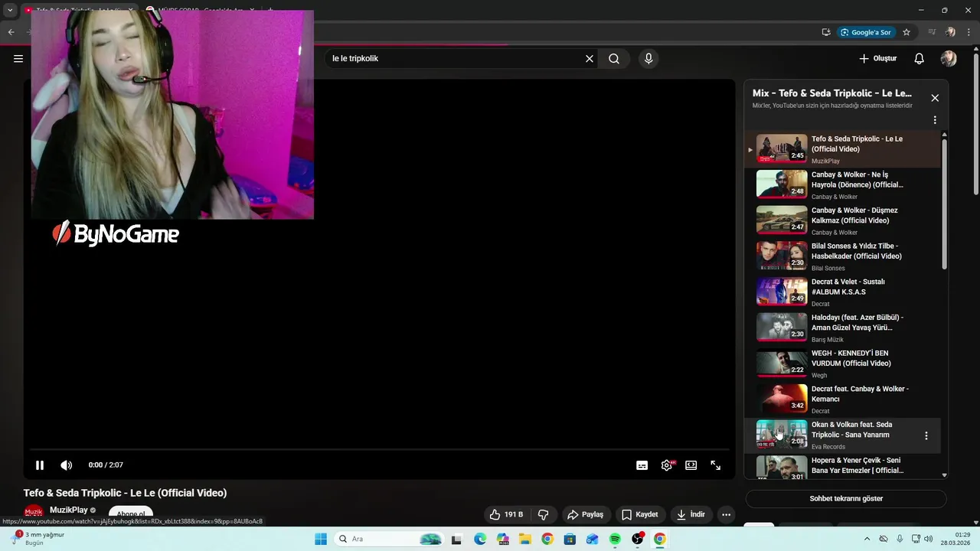
Task: Close the first YouTube tab
Action: pos(130,10)
